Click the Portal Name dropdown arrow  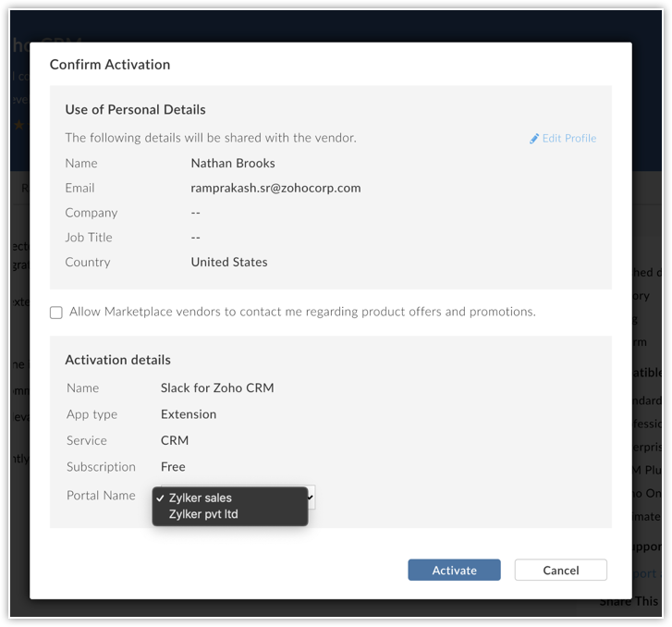[x=312, y=498]
